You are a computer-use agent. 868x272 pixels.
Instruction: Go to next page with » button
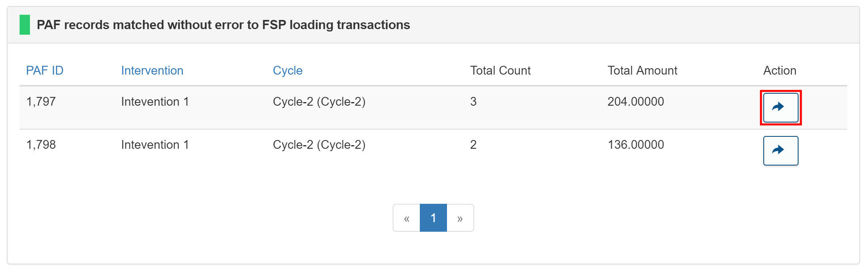click(x=460, y=218)
